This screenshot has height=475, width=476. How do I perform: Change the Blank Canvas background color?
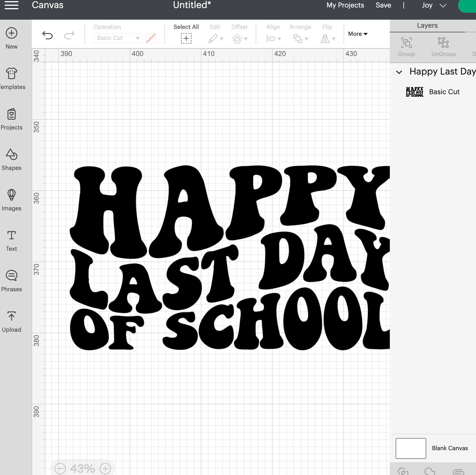click(x=411, y=448)
